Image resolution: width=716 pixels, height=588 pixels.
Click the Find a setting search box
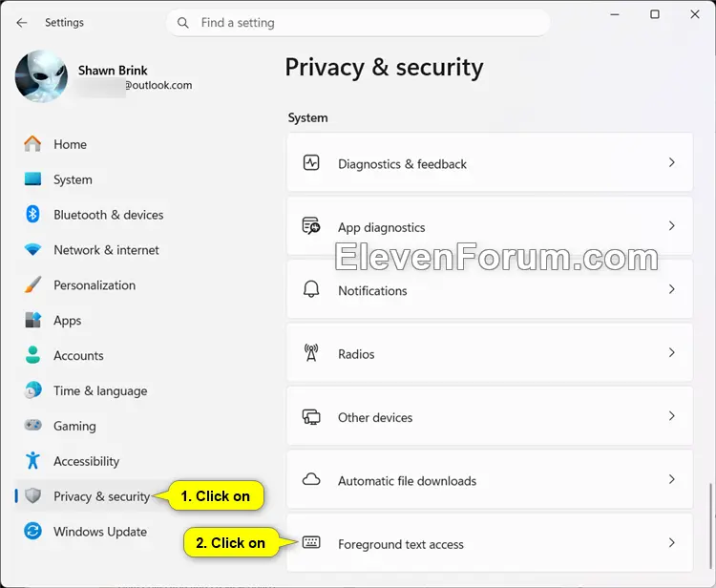(x=358, y=23)
